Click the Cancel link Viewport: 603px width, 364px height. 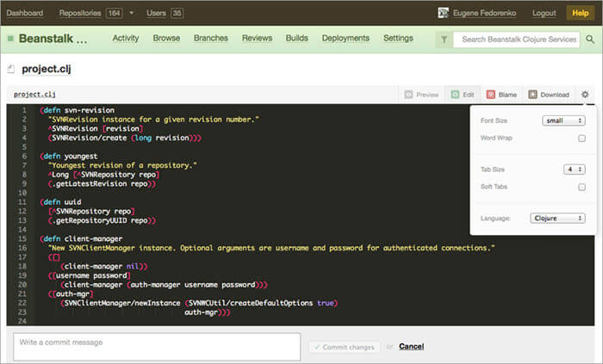point(411,346)
